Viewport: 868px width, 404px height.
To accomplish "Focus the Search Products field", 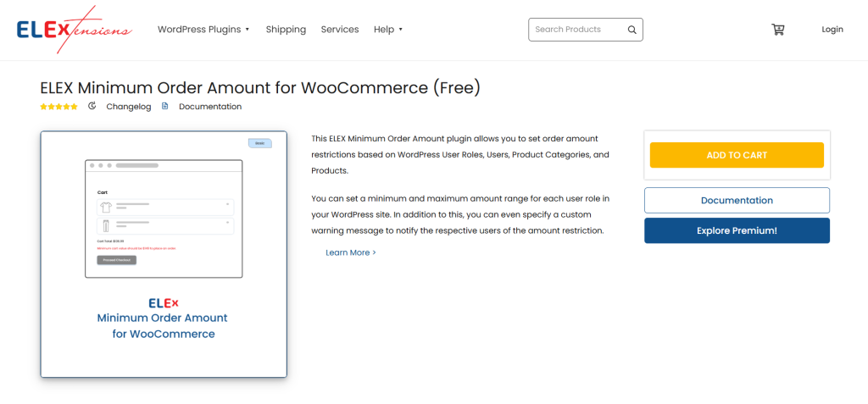I will (x=585, y=30).
